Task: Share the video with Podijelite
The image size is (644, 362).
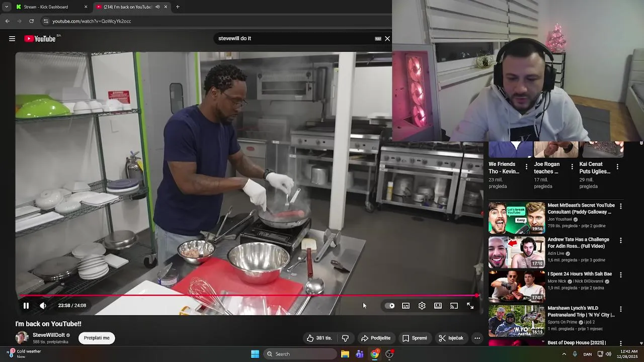Action: (x=376, y=338)
